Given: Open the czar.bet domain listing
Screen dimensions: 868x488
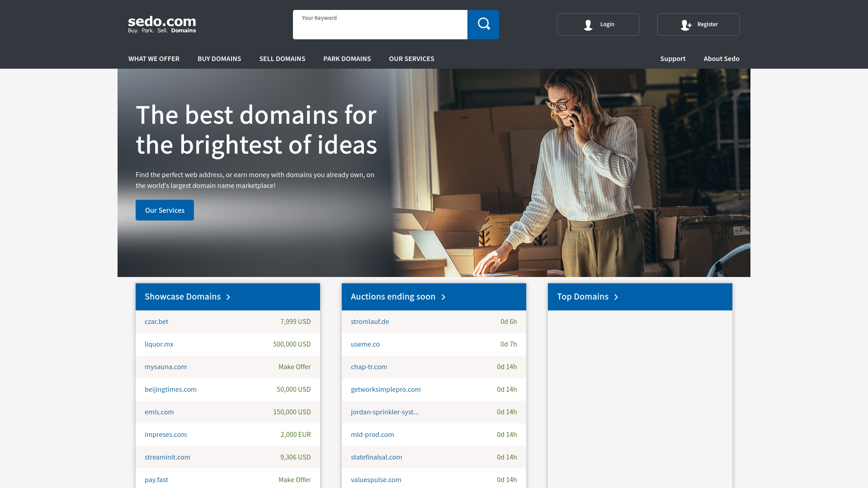Looking at the screenshot, I should (x=156, y=322).
